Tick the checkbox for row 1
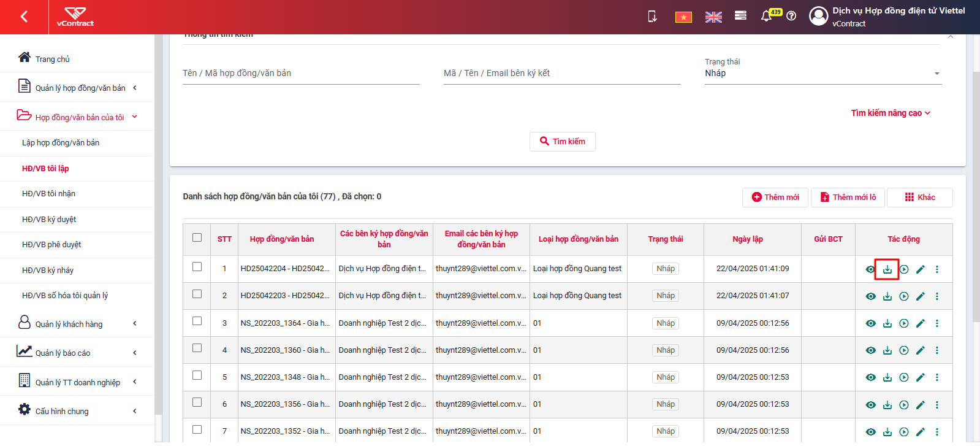 point(197,267)
